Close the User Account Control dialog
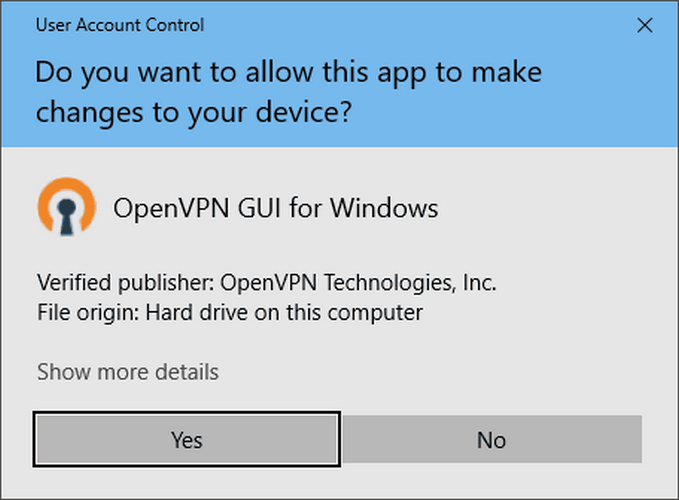 645,25
